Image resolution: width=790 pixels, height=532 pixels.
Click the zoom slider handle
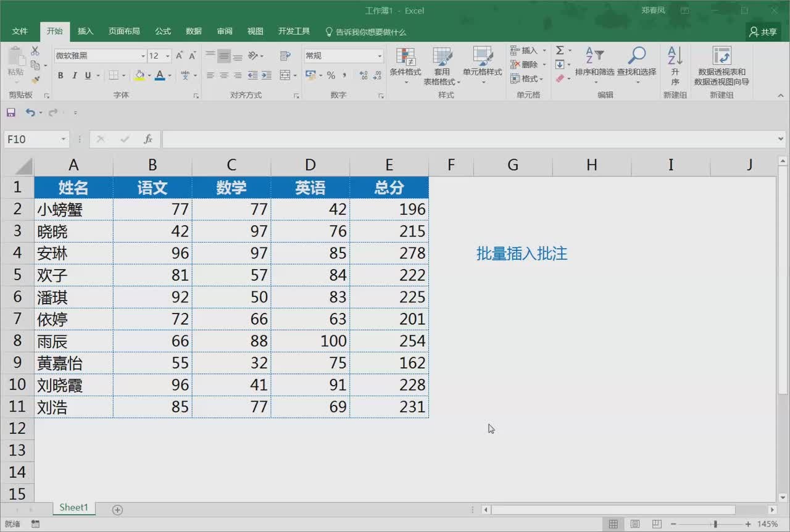coord(715,524)
